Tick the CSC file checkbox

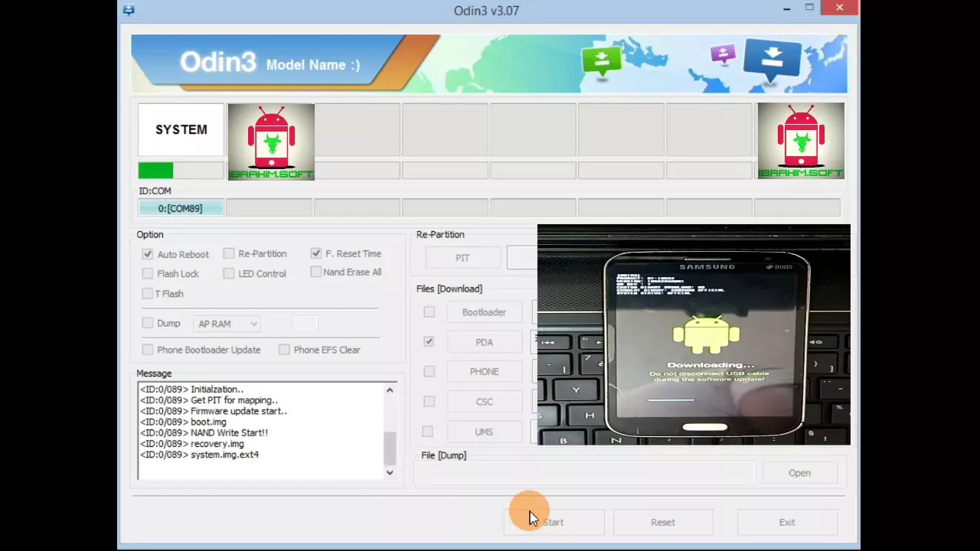click(x=429, y=401)
